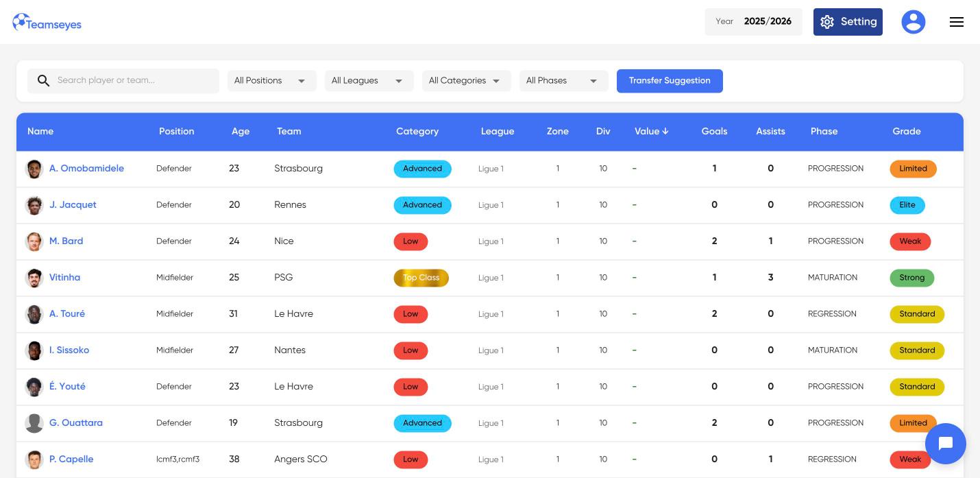Focus the Search player or team field

tap(123, 81)
